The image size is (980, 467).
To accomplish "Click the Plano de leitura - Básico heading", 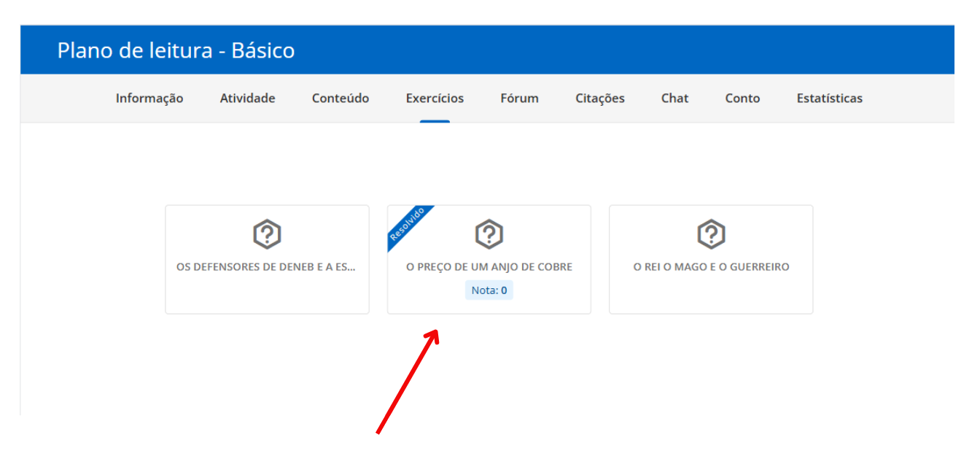I will coord(176,50).
